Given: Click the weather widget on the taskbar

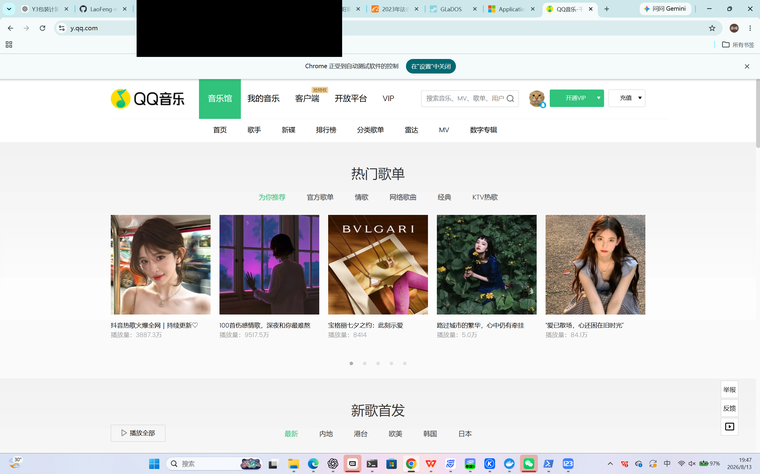Looking at the screenshot, I should pos(15,463).
